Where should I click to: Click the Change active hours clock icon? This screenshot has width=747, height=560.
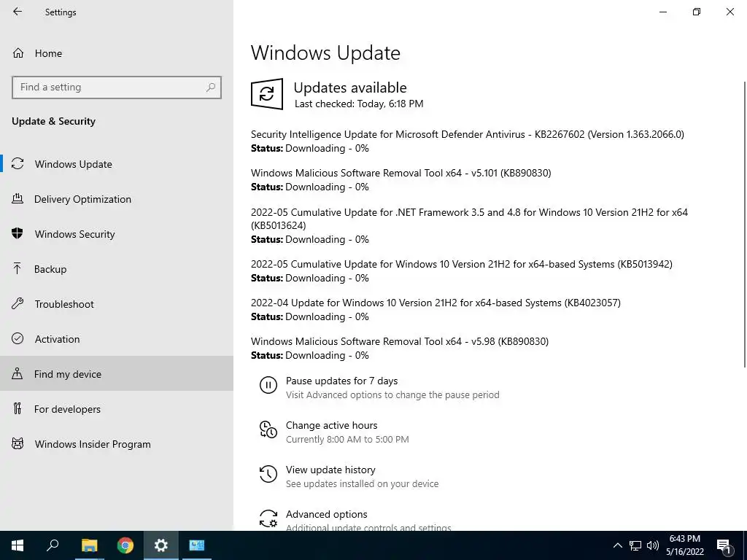point(268,429)
